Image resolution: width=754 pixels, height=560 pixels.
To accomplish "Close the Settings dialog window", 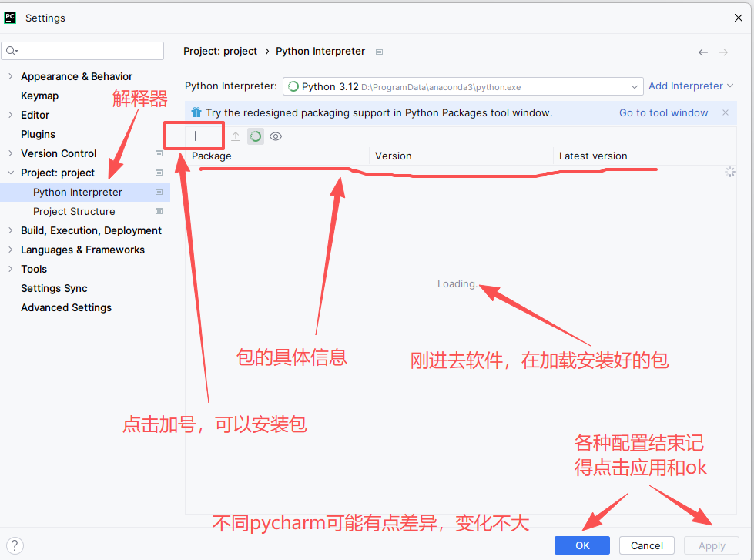I will 739,18.
